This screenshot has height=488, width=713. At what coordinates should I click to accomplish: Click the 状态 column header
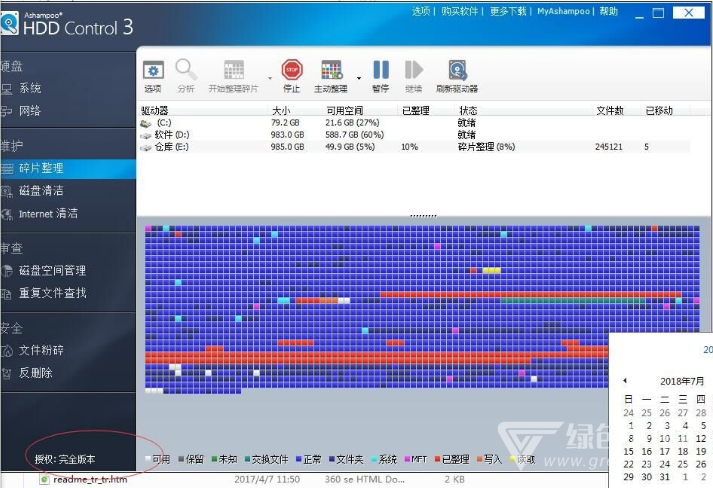[468, 111]
